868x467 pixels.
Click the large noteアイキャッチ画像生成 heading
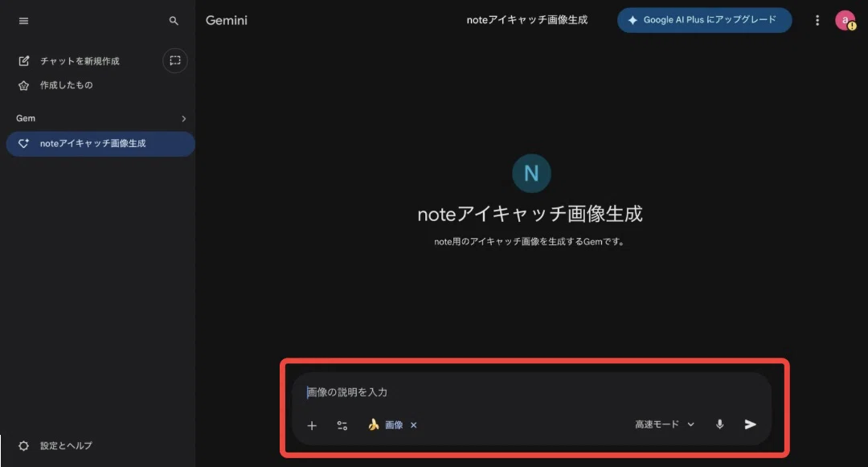point(530,214)
